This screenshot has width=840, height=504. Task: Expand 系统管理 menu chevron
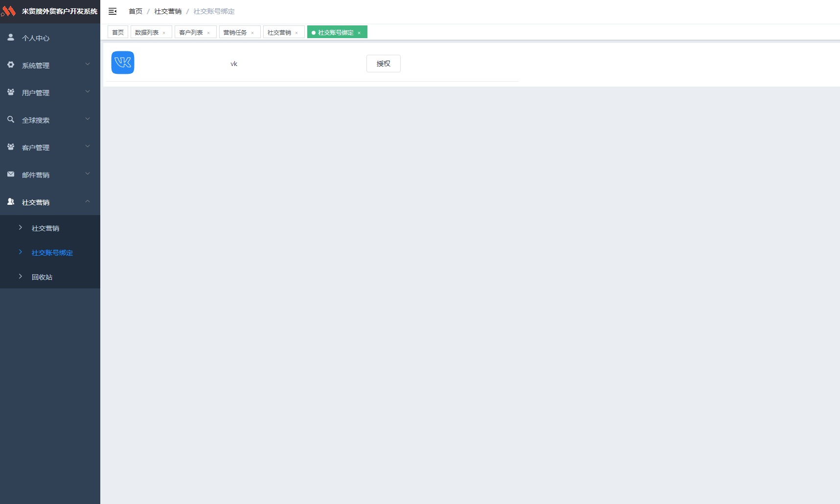(x=88, y=64)
